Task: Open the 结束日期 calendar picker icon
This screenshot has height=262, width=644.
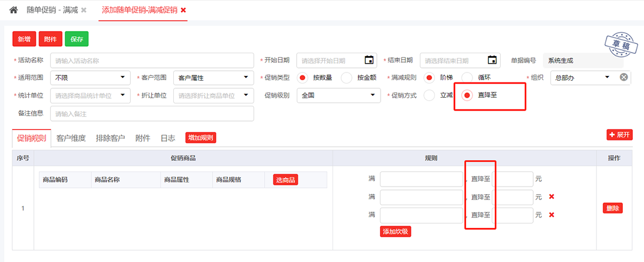Action: [492, 60]
